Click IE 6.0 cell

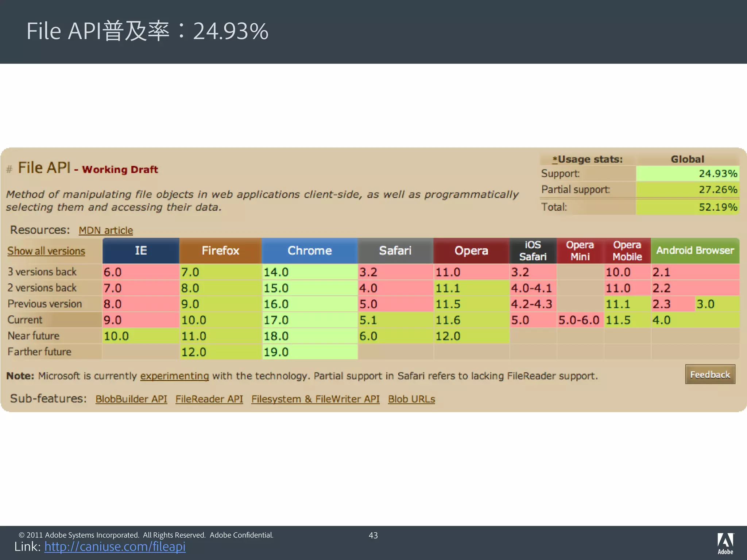click(141, 272)
